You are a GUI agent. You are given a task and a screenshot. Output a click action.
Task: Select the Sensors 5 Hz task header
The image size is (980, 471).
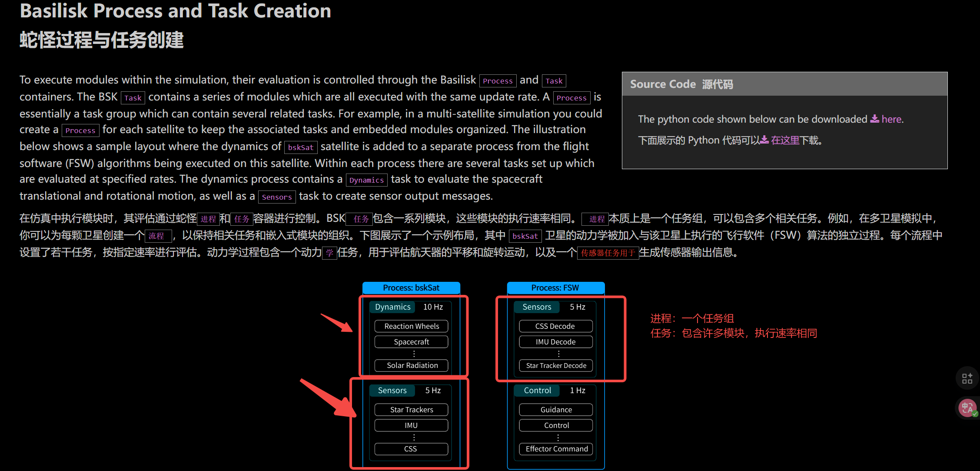[x=392, y=390]
